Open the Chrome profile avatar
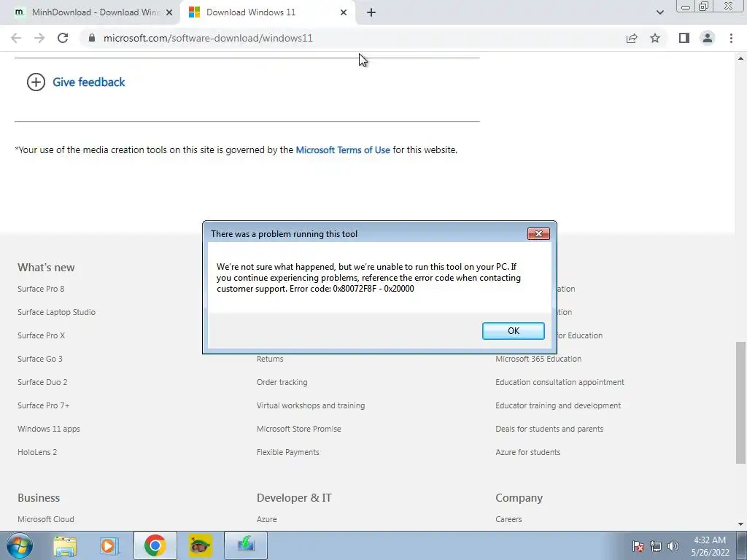747x560 pixels. pos(708,38)
